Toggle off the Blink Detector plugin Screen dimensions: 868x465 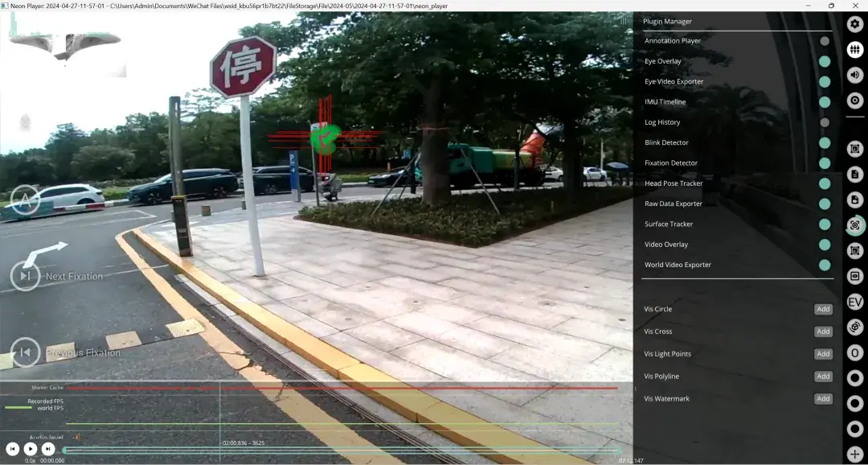(x=825, y=142)
